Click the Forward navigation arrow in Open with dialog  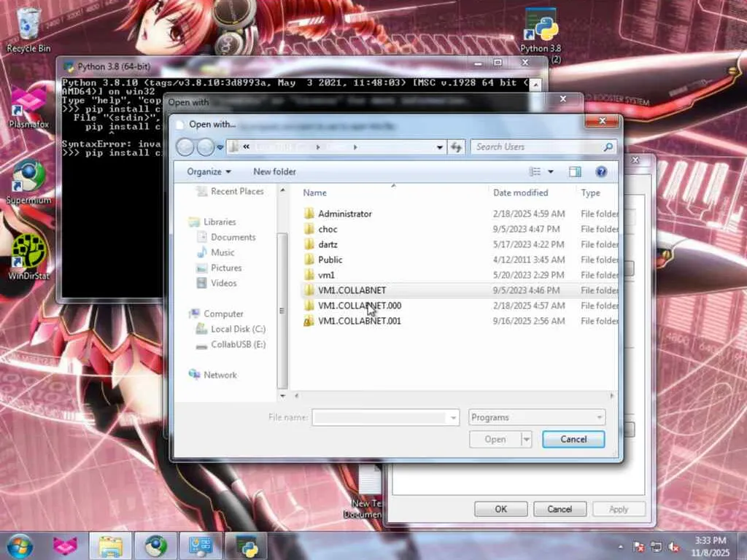click(205, 147)
